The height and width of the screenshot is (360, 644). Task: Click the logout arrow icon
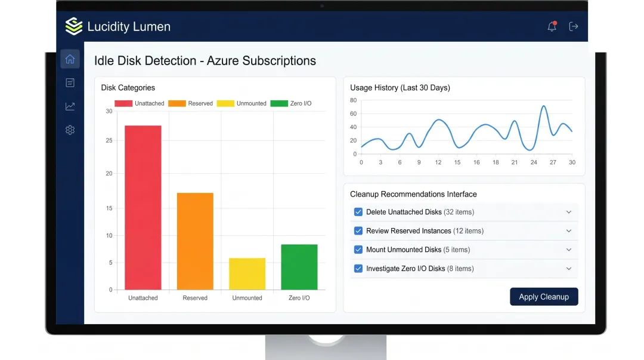click(x=574, y=26)
